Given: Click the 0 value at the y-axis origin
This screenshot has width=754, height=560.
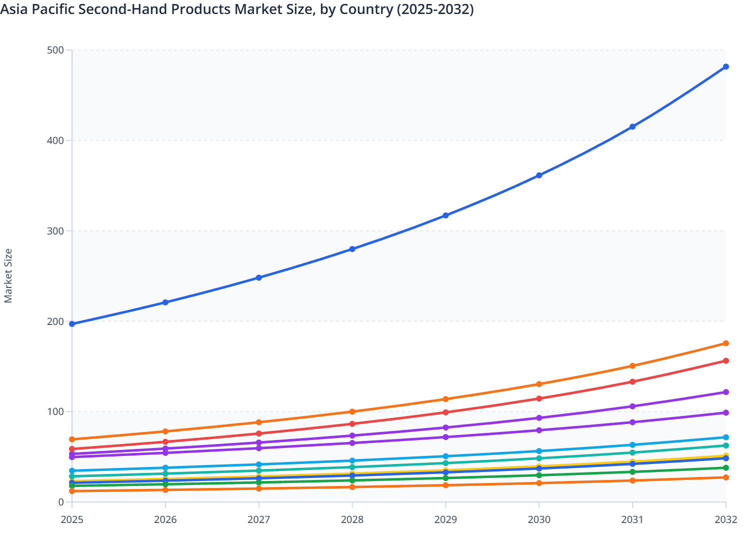Looking at the screenshot, I should (60, 503).
